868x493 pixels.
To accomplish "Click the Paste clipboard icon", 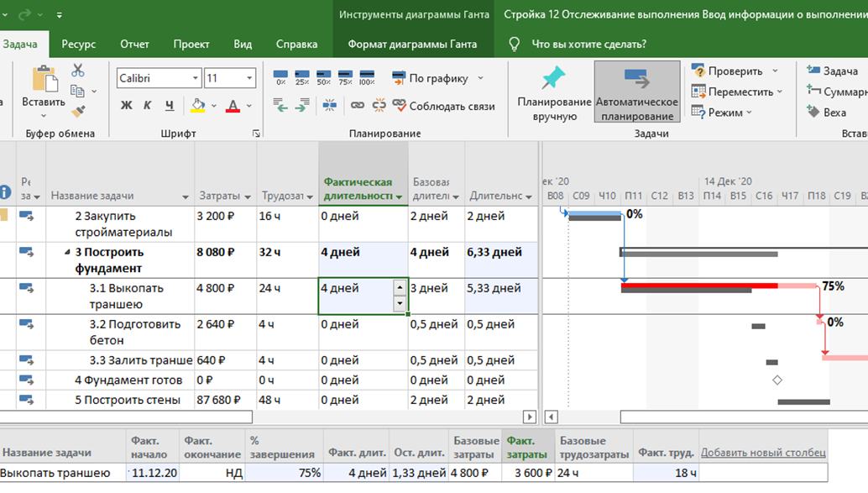I will [x=44, y=79].
